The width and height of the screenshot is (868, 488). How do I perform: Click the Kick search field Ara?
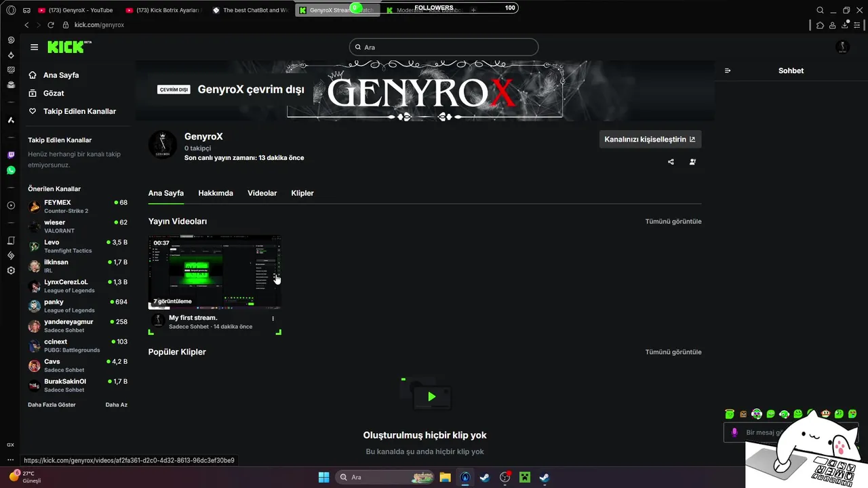tap(443, 47)
